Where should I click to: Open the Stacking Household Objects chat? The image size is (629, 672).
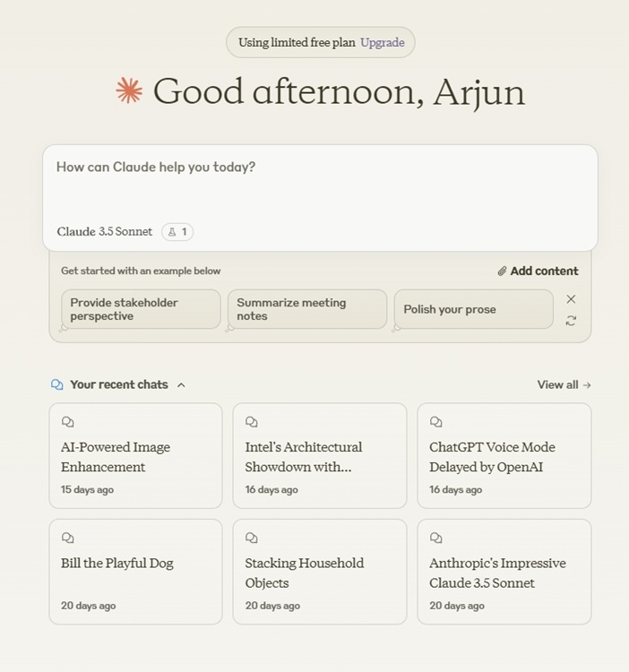pyautogui.click(x=320, y=572)
